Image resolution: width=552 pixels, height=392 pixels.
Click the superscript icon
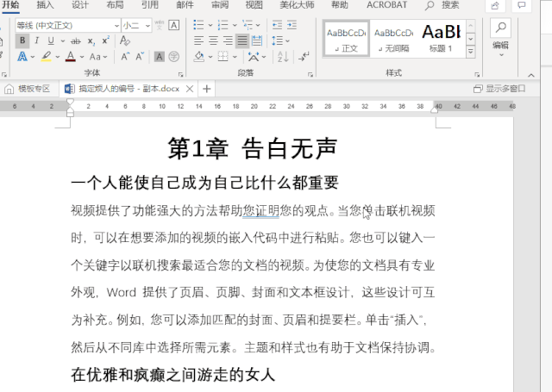point(105,40)
